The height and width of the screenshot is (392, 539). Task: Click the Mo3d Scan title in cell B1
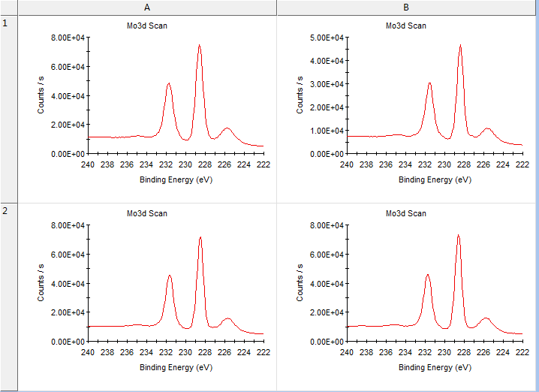click(x=405, y=26)
